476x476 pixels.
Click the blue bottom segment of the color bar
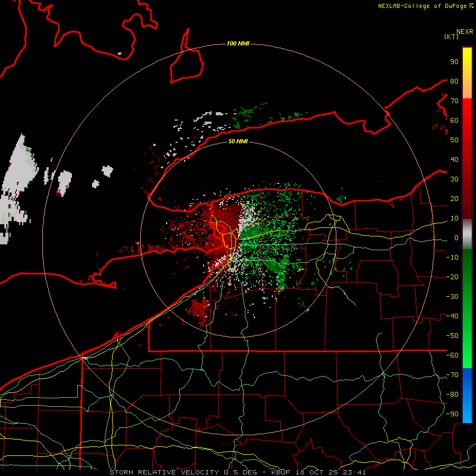click(x=467, y=396)
